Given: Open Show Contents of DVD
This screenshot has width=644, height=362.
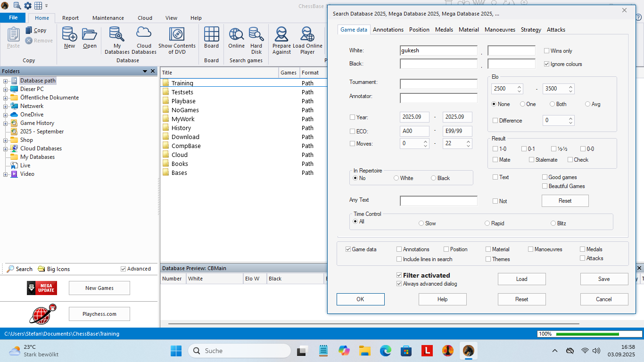Looking at the screenshot, I should [x=177, y=40].
